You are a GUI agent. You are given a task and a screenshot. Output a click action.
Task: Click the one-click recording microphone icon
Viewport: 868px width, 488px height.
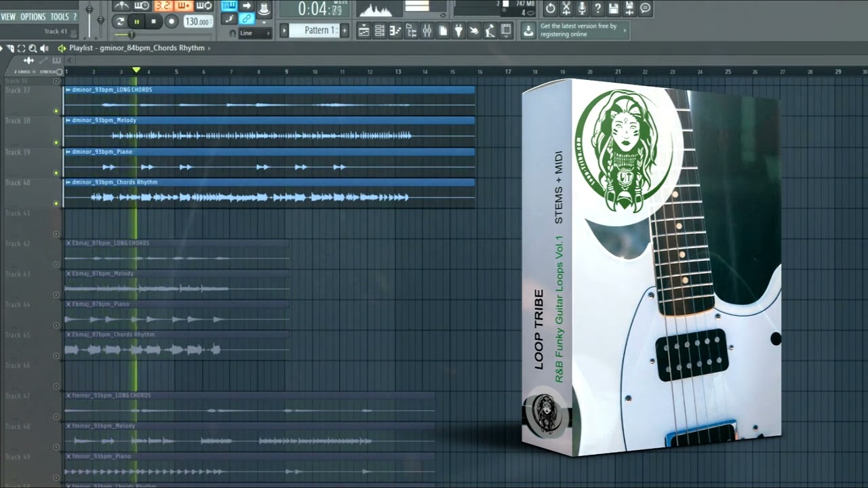[582, 8]
